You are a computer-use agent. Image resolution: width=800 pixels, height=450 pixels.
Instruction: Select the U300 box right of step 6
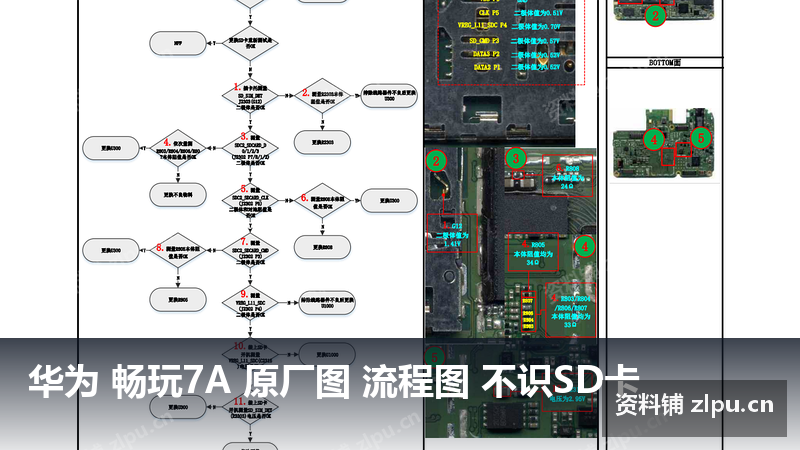[389, 201]
